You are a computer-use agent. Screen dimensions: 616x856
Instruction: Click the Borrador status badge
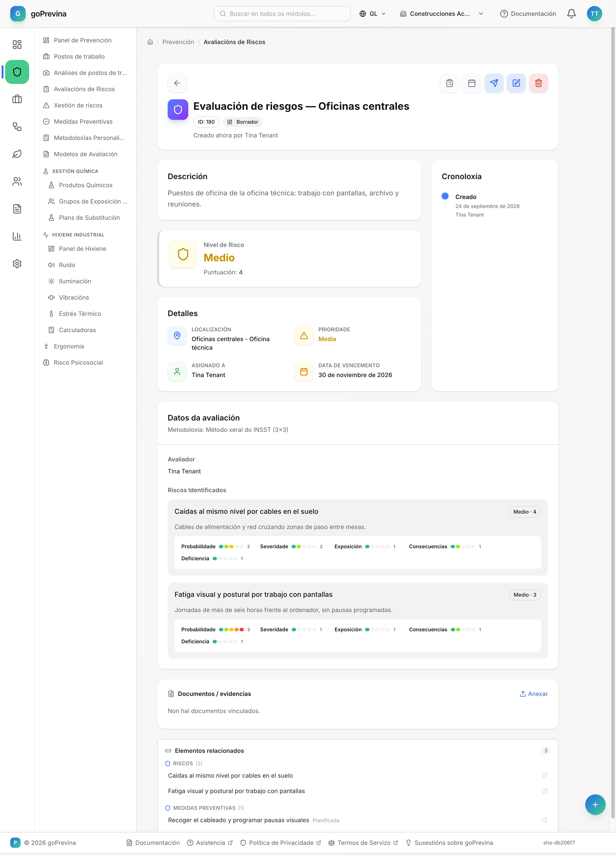tap(243, 122)
